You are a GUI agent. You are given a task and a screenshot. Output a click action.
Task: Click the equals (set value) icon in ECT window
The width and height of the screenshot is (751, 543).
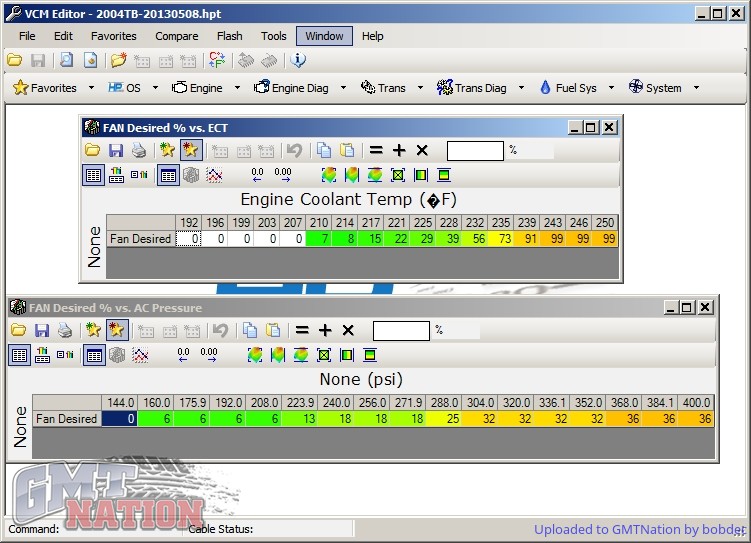pos(376,150)
